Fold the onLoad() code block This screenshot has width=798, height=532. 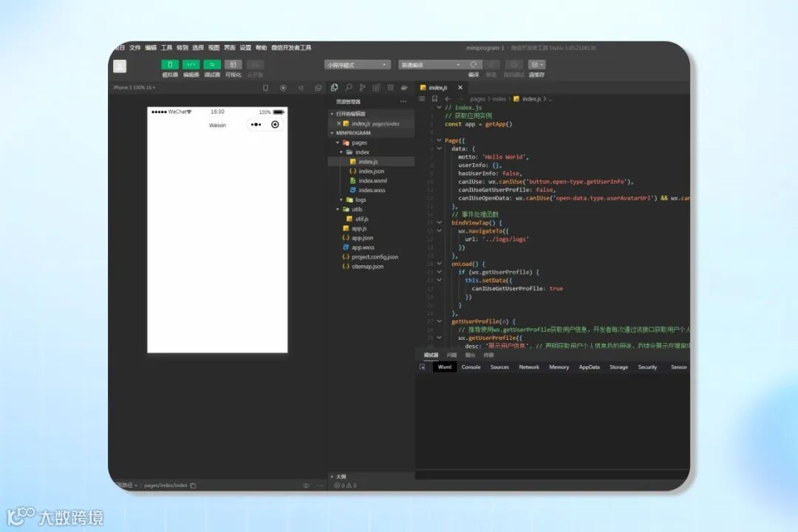tap(439, 264)
